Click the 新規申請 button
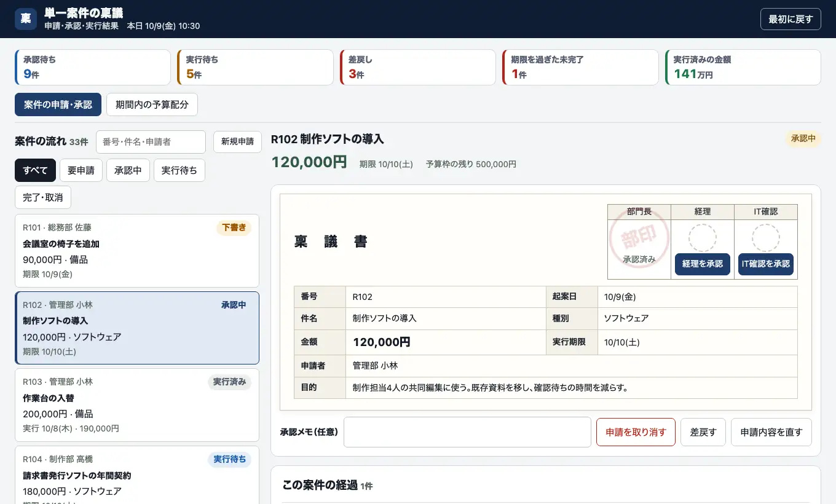The image size is (836, 504). (x=237, y=141)
